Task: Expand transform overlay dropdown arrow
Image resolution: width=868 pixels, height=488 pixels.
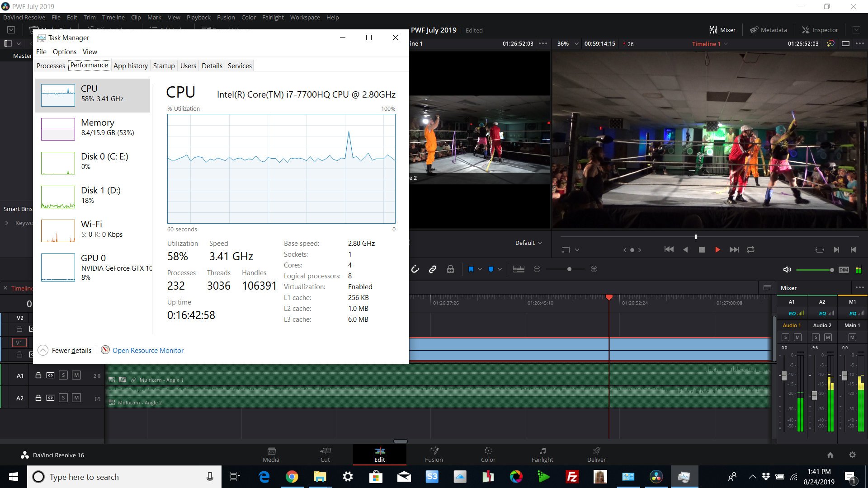Action: click(x=577, y=250)
